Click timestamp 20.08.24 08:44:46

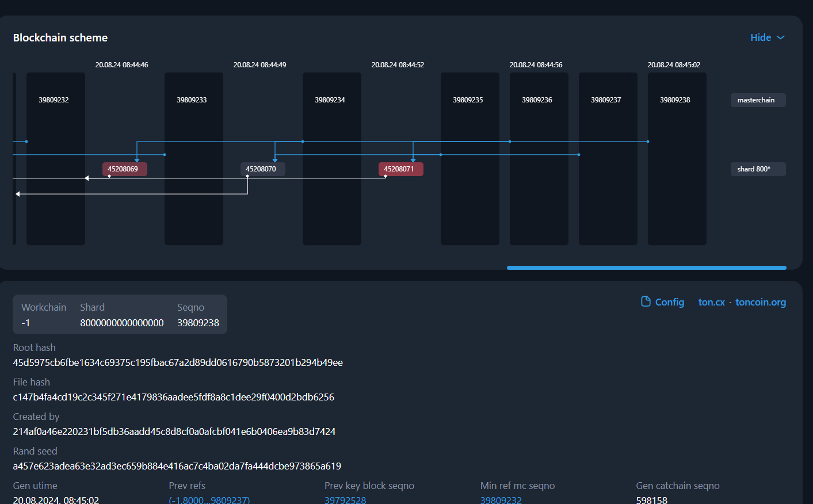pyautogui.click(x=122, y=65)
